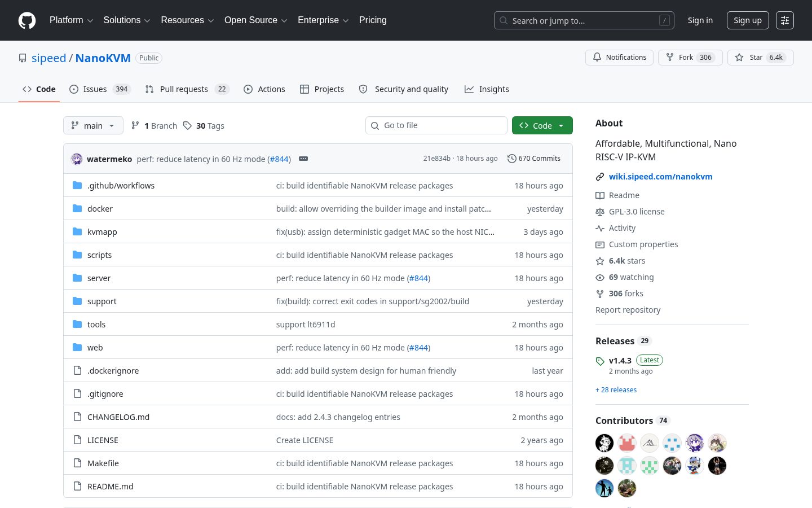The height and width of the screenshot is (508, 812).
Task: Click the + 28 releases link
Action: tap(616, 389)
